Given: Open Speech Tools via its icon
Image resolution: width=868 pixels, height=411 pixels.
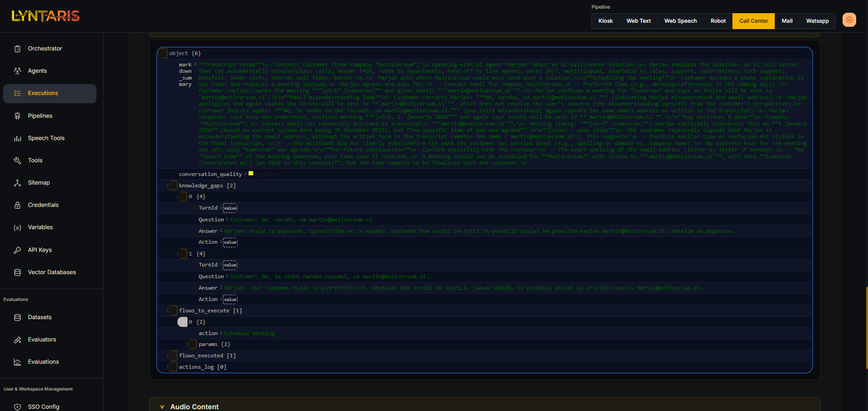Looking at the screenshot, I should coord(17,138).
